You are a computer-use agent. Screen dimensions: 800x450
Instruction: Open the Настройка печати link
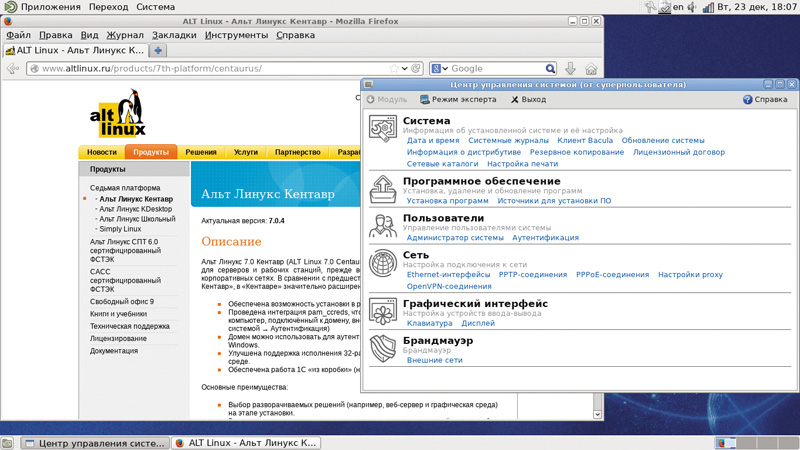(522, 164)
